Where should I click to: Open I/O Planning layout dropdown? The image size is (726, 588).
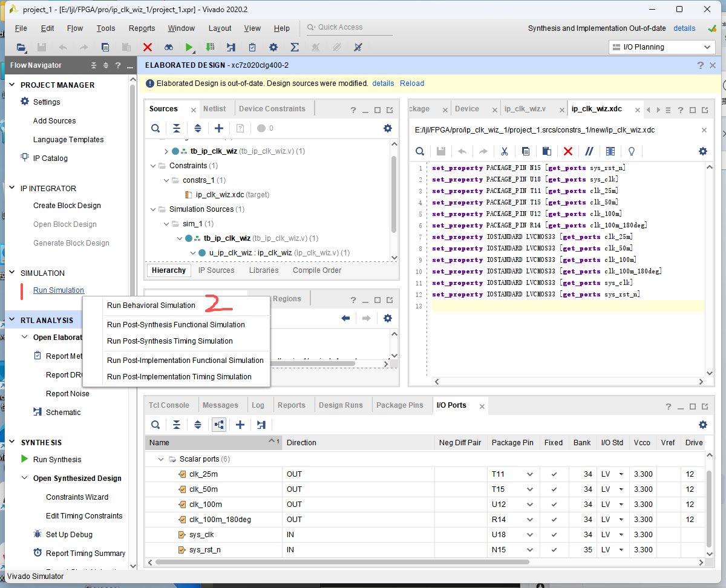662,47
